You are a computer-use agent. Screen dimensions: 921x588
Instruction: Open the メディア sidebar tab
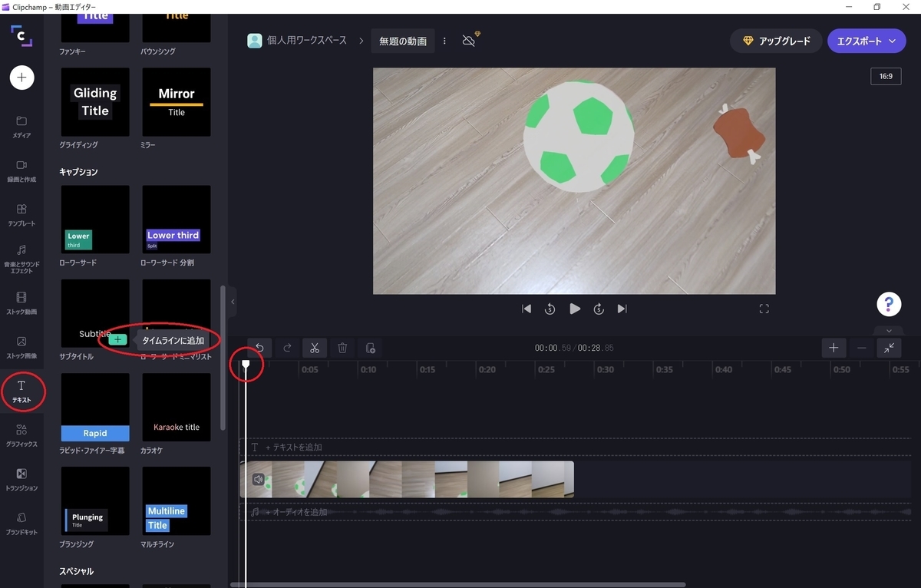point(21,127)
